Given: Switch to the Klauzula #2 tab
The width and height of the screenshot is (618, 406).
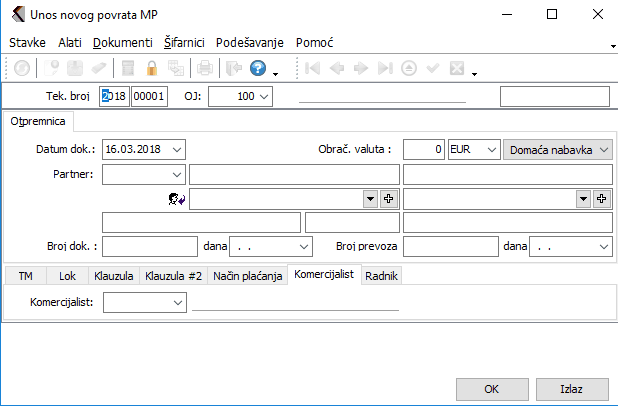Looking at the screenshot, I should click(x=172, y=275).
